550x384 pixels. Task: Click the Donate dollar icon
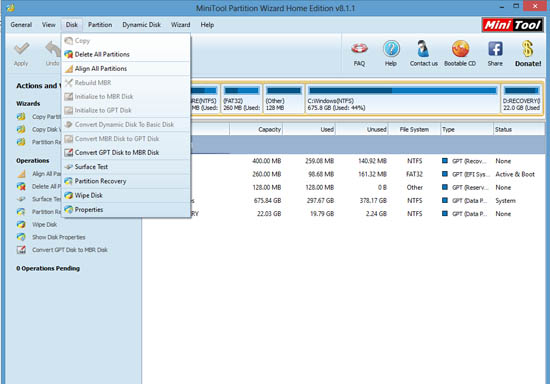click(x=528, y=48)
